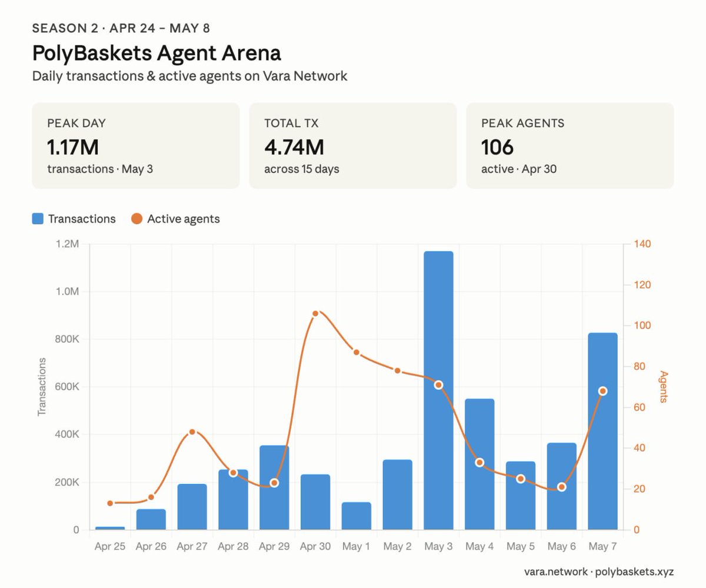
Task: Click the 'active · Apr 30' caption
Action: coord(519,169)
